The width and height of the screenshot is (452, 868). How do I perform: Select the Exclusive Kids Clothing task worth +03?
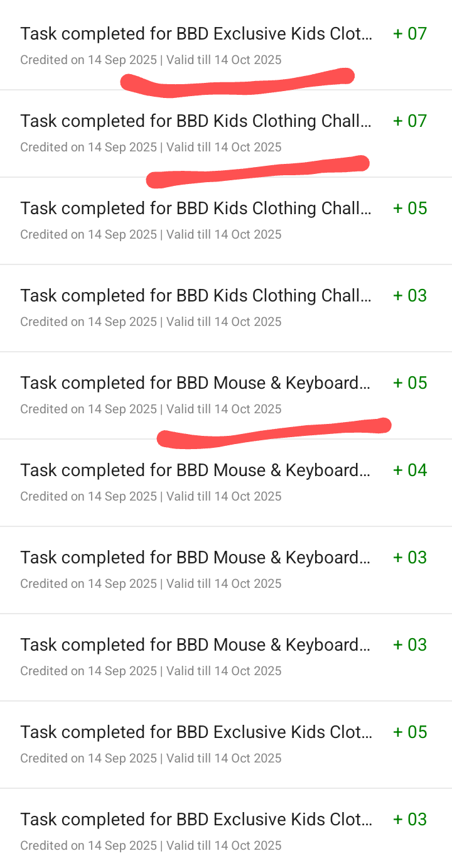[196, 820]
